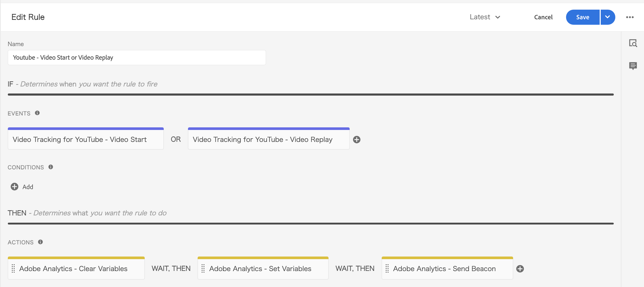Grab the Set Variables drag handle
This screenshot has height=287, width=644.
(203, 269)
